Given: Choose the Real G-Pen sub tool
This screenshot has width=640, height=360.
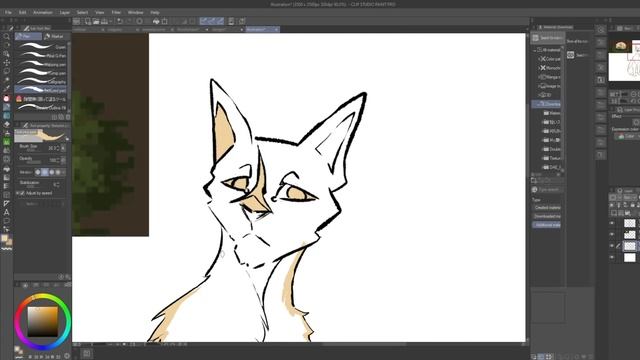Looking at the screenshot, I should [x=41, y=56].
